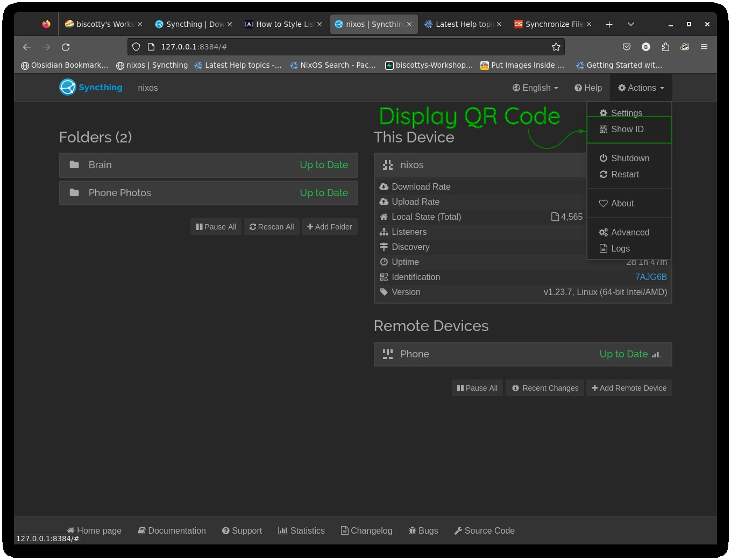
Task: Click the Download Rate cloud icon
Action: 384,186
